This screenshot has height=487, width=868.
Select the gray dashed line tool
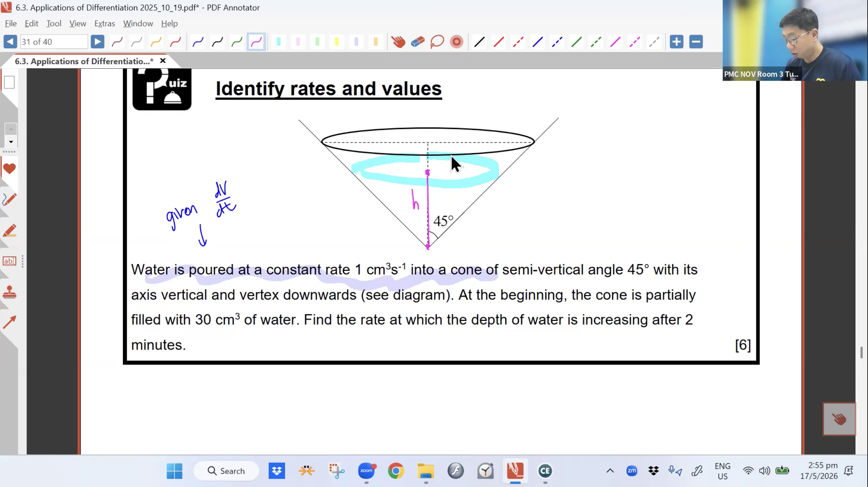pos(654,42)
